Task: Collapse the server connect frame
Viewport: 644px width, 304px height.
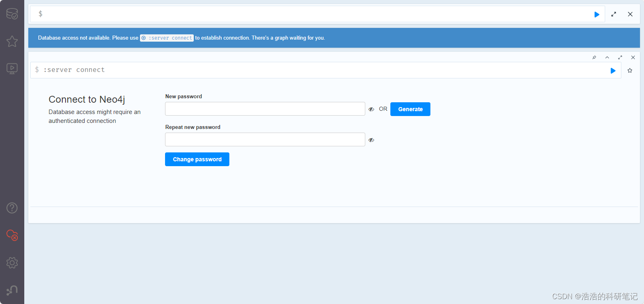Action: pos(607,57)
